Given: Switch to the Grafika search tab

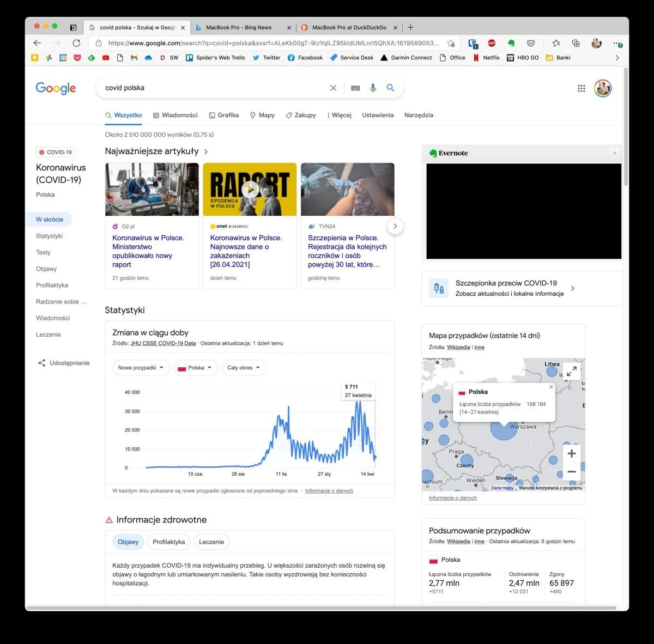Looking at the screenshot, I should click(223, 115).
